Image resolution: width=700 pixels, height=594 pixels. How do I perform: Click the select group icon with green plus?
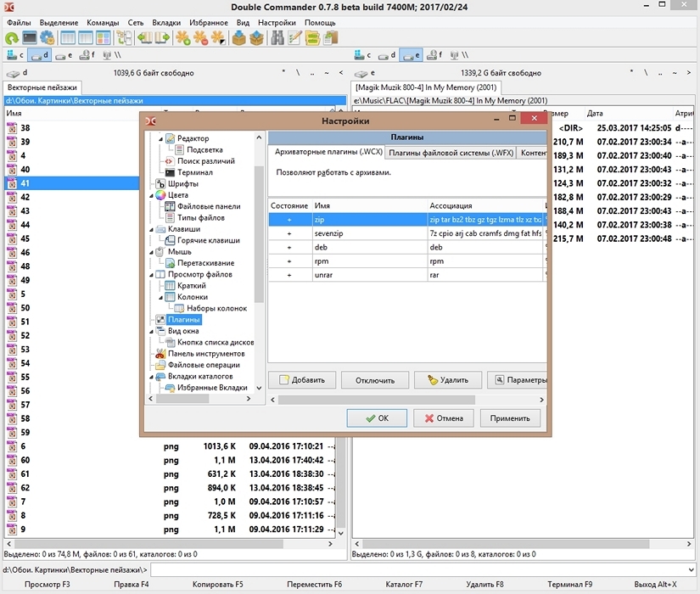[x=182, y=38]
